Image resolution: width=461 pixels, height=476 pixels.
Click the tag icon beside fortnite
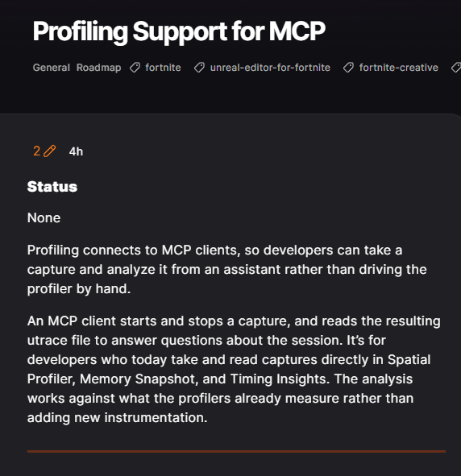pos(135,68)
